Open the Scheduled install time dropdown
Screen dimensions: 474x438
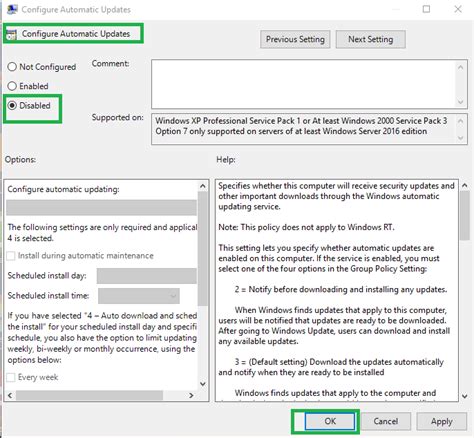click(x=139, y=296)
